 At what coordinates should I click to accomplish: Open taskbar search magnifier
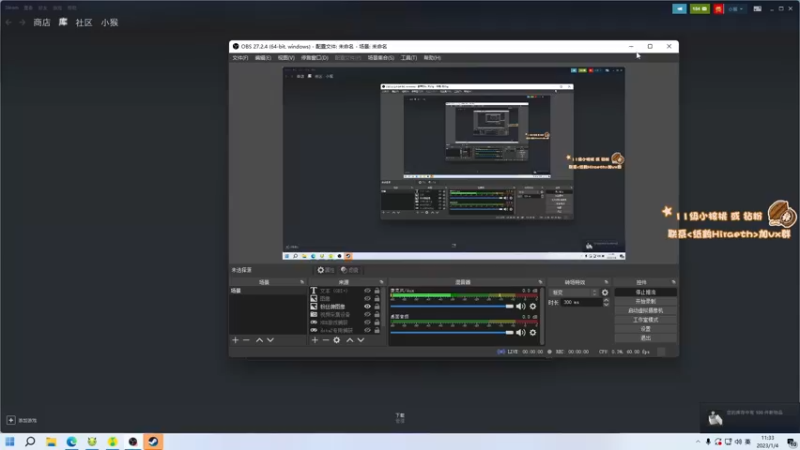pos(30,441)
